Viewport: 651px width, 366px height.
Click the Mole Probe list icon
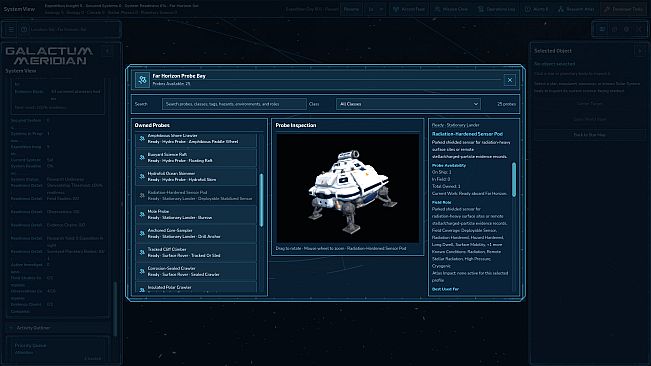click(142, 215)
